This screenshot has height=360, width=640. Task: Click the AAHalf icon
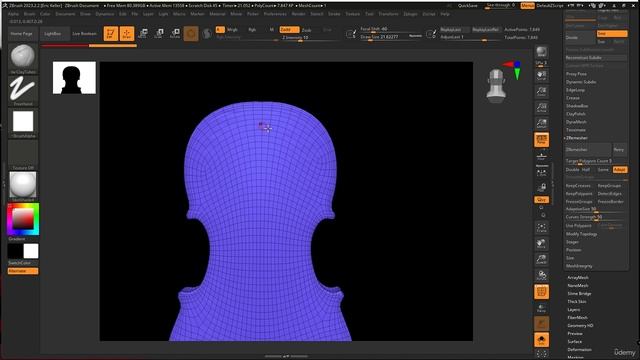[542, 123]
